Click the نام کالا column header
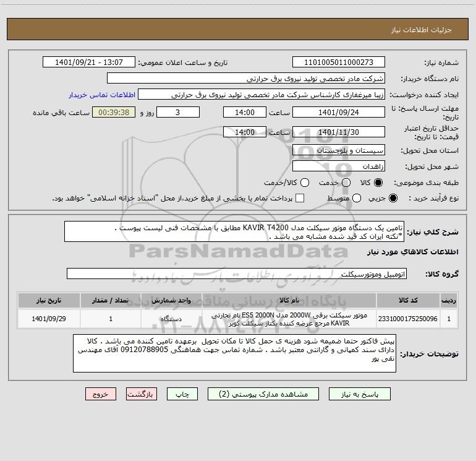This screenshot has width=476, height=461. [289, 300]
